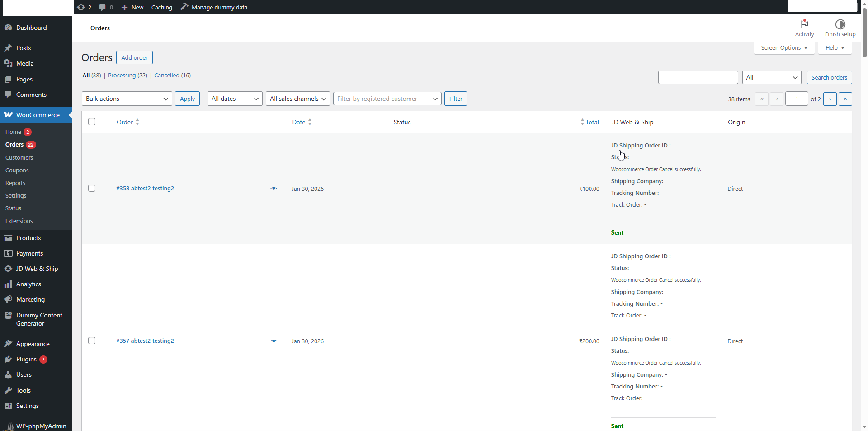868x431 pixels.
Task: Click the WooCommerce logo icon
Action: [x=8, y=115]
